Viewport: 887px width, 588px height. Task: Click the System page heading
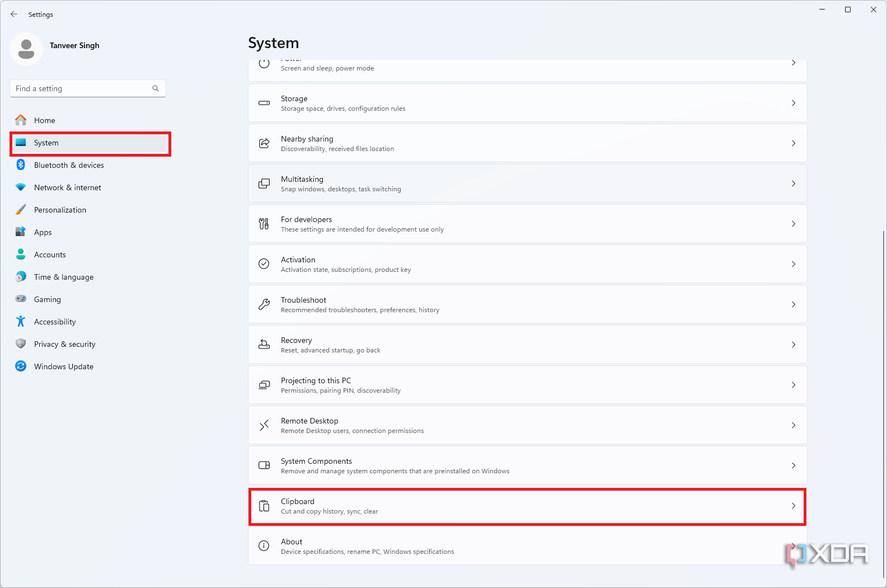(x=273, y=43)
